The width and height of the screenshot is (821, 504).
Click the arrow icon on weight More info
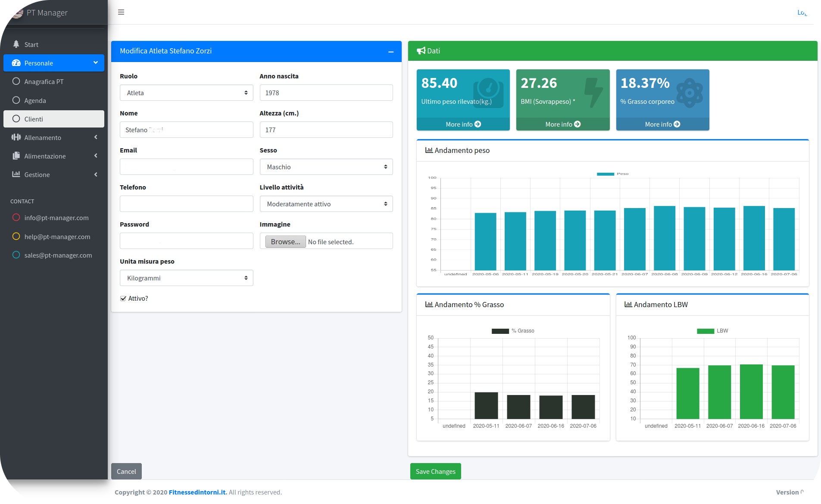pyautogui.click(x=478, y=124)
